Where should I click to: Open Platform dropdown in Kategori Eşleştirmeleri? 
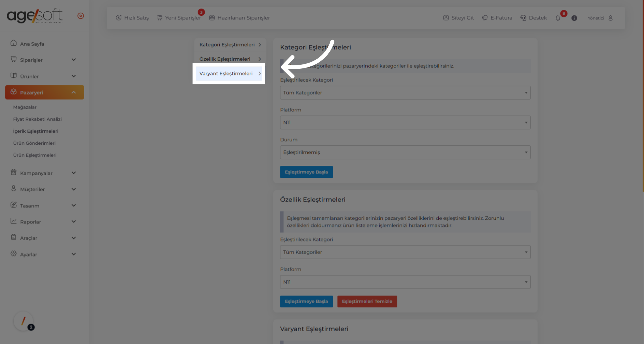click(405, 123)
